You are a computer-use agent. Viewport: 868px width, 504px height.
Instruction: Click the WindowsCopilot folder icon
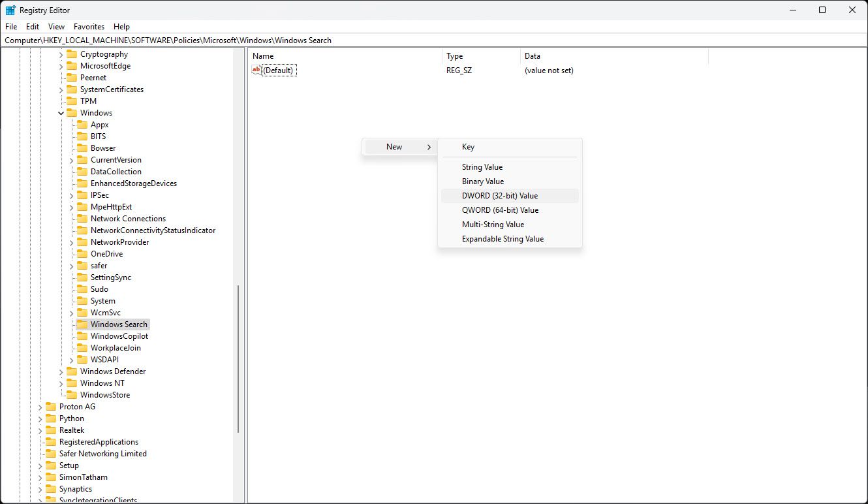(82, 336)
